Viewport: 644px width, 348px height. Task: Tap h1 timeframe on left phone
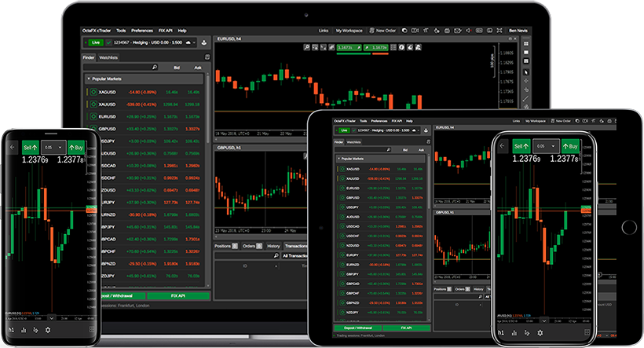(11, 330)
